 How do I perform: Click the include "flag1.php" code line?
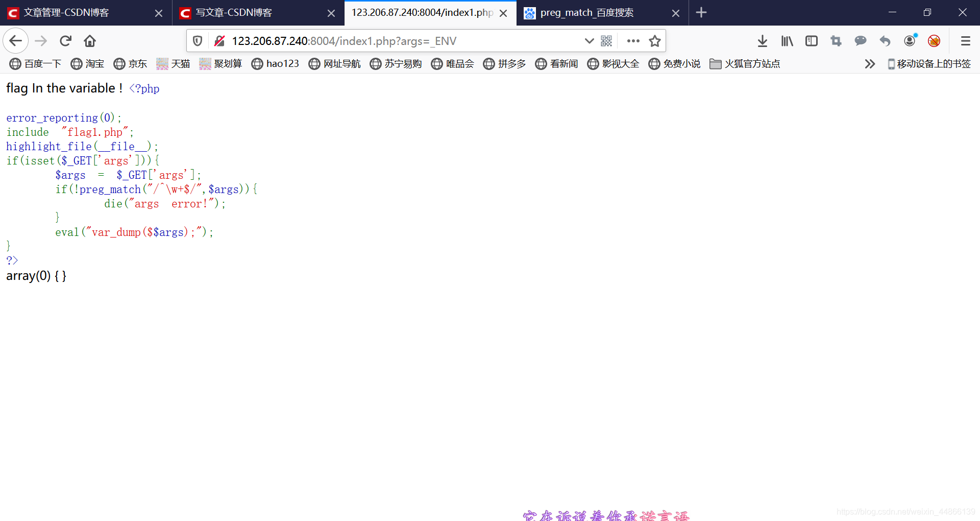(x=70, y=132)
